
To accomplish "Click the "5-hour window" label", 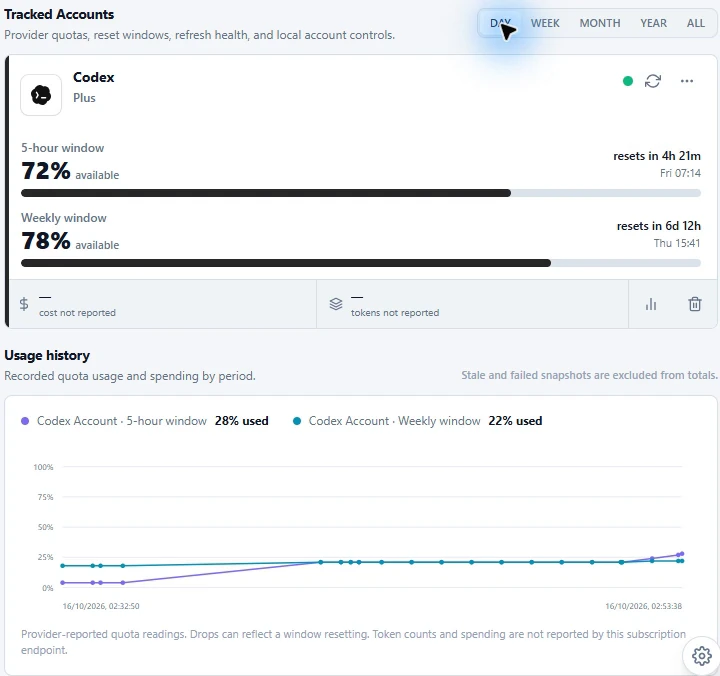I will pos(62,148).
